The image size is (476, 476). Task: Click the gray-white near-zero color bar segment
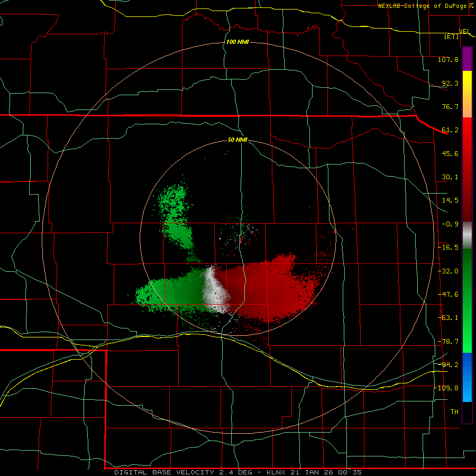[467, 235]
